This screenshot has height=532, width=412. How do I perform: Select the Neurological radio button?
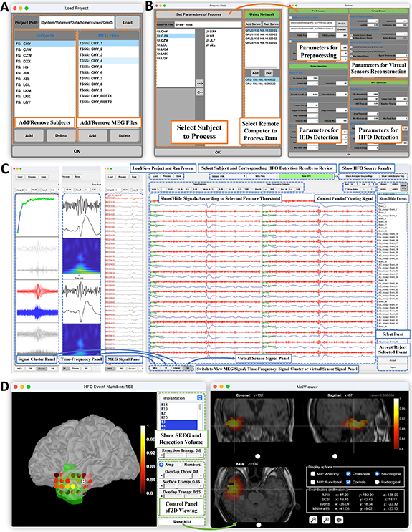point(377,473)
